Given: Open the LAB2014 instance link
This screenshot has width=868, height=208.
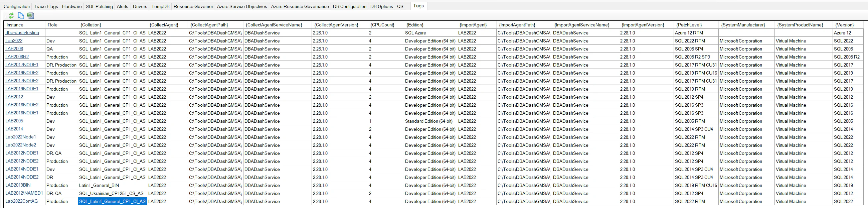Looking at the screenshot, I should [14, 129].
